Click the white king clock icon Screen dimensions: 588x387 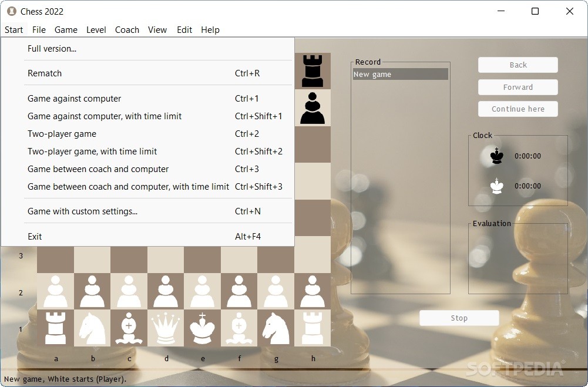[497, 186]
